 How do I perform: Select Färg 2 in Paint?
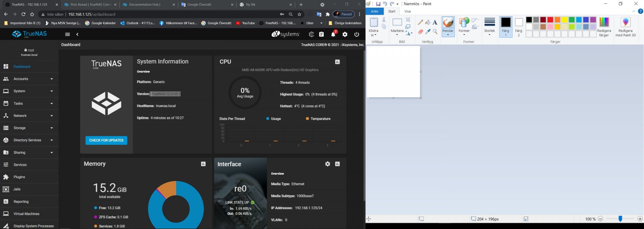pyautogui.click(x=519, y=27)
